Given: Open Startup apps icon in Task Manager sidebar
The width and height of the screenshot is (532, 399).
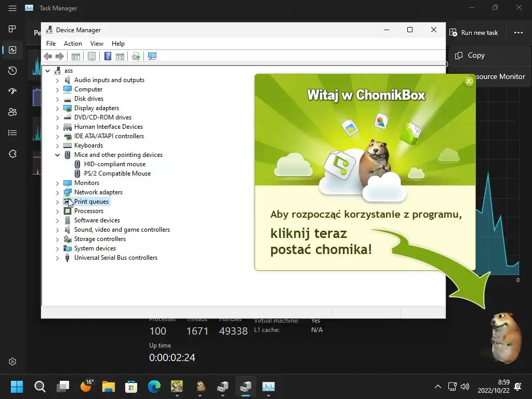Looking at the screenshot, I should click(12, 91).
